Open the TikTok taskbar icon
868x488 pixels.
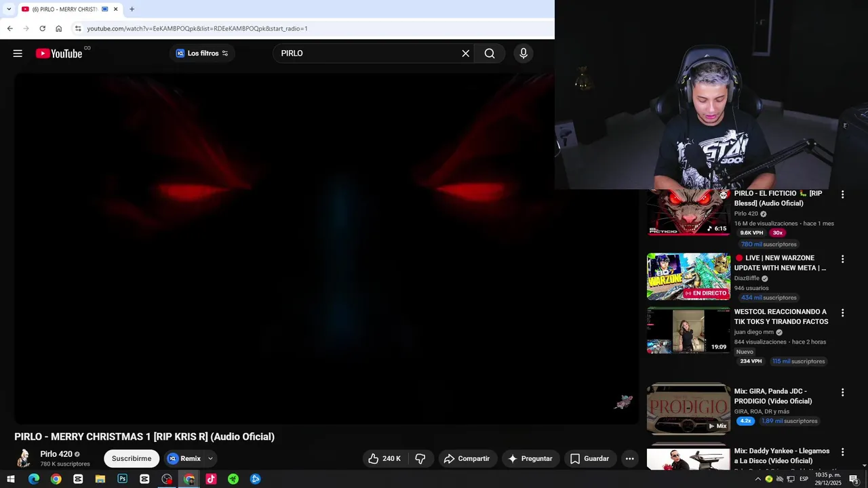(x=211, y=479)
